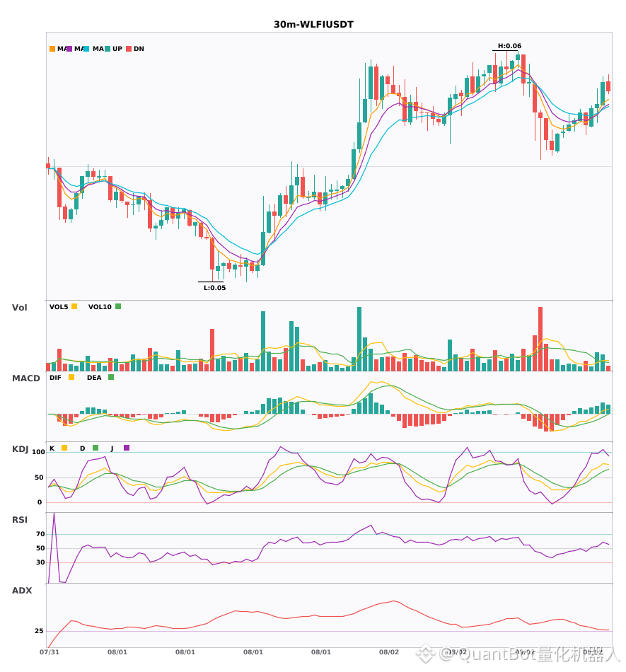The width and height of the screenshot is (626, 672).
Task: Click the KDJ axis value 50
Action: 39,477
